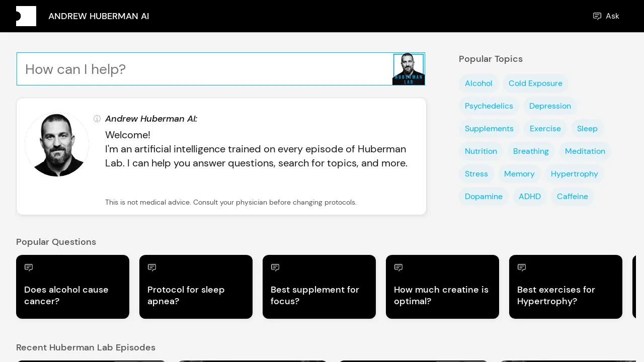
Task: Open the ADHD topic
Action: coord(530,197)
